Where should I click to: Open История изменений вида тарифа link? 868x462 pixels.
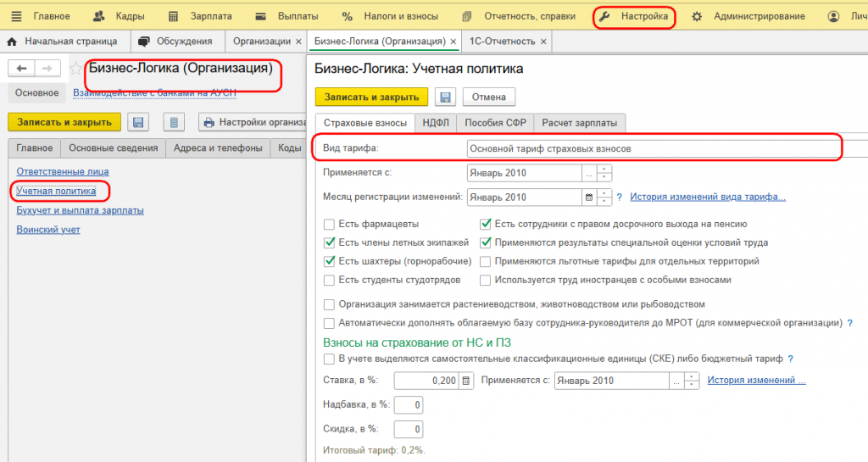(708, 197)
